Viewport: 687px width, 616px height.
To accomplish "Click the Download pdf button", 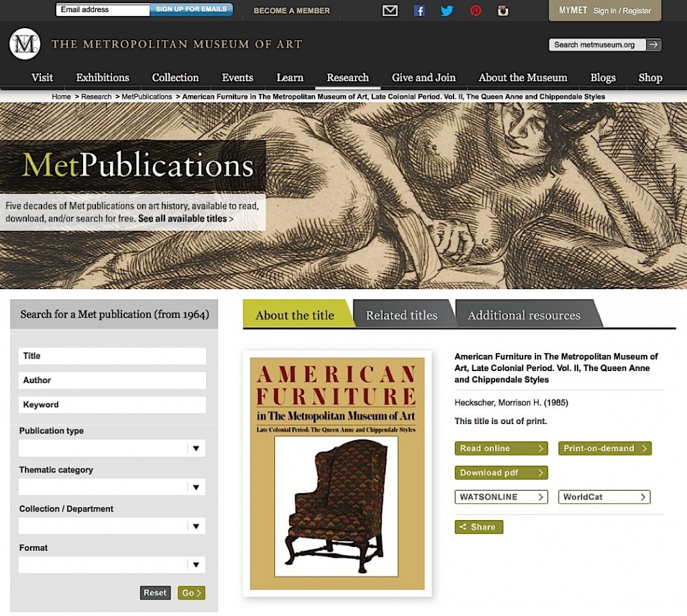I will point(501,472).
